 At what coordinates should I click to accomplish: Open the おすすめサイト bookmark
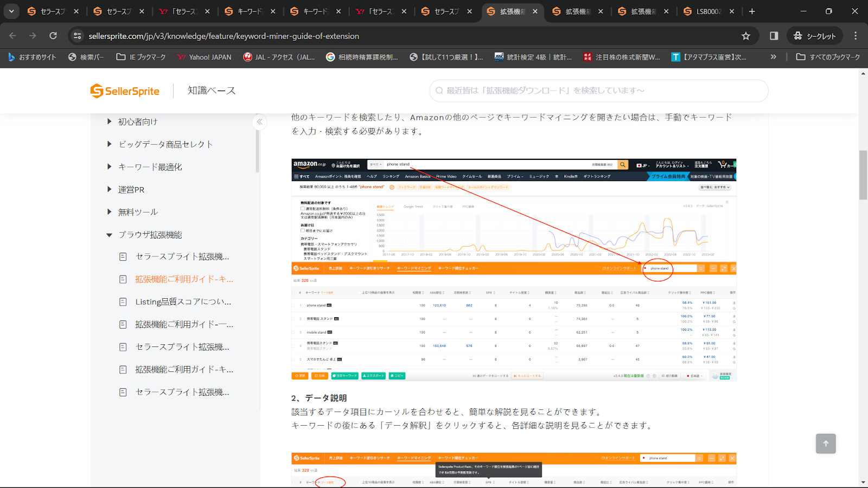[32, 57]
